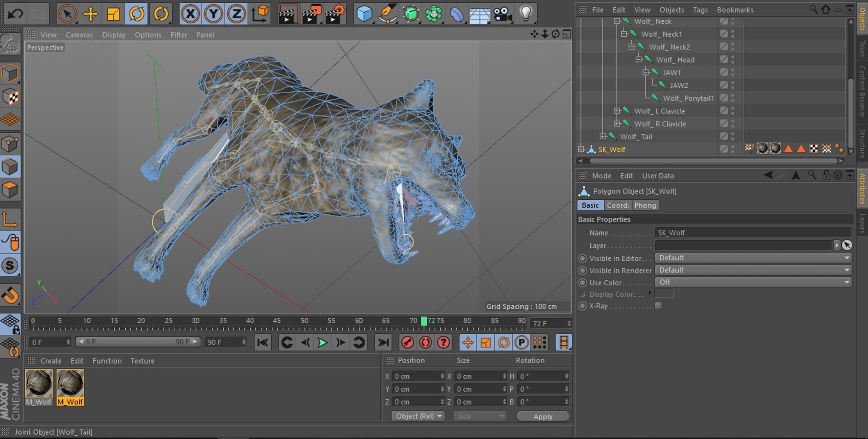Open the Cameras viewport menu

tap(79, 35)
